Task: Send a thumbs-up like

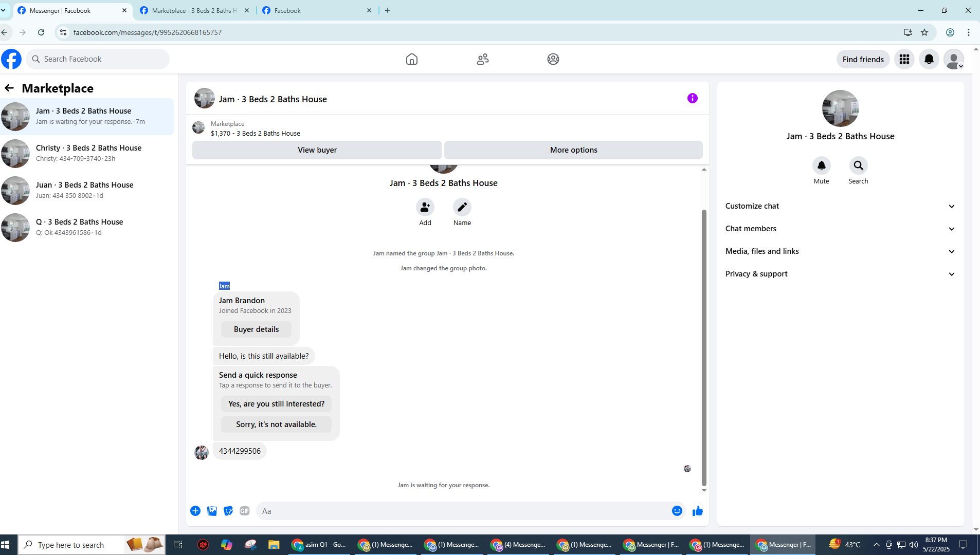Action: [x=697, y=511]
